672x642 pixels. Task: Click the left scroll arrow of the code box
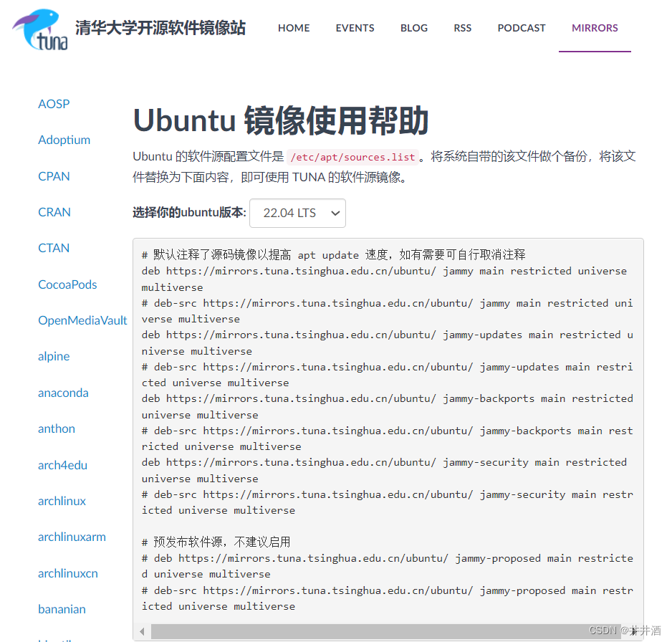coord(143,631)
